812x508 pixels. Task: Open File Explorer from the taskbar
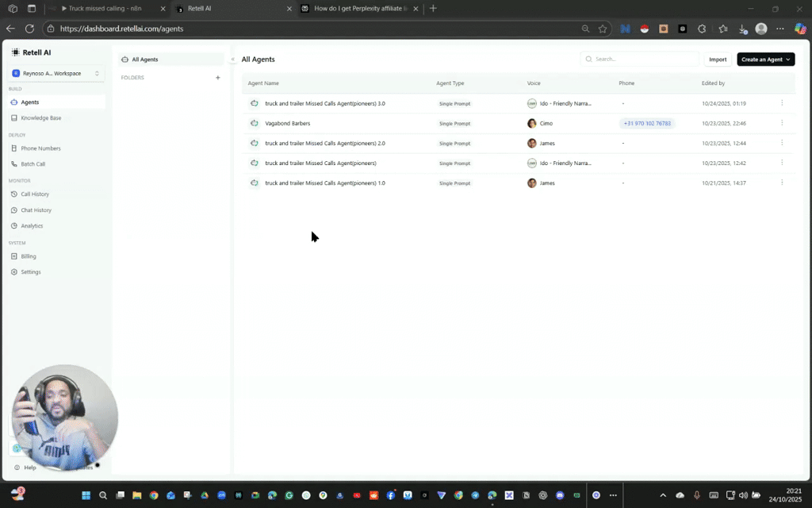coord(136,495)
